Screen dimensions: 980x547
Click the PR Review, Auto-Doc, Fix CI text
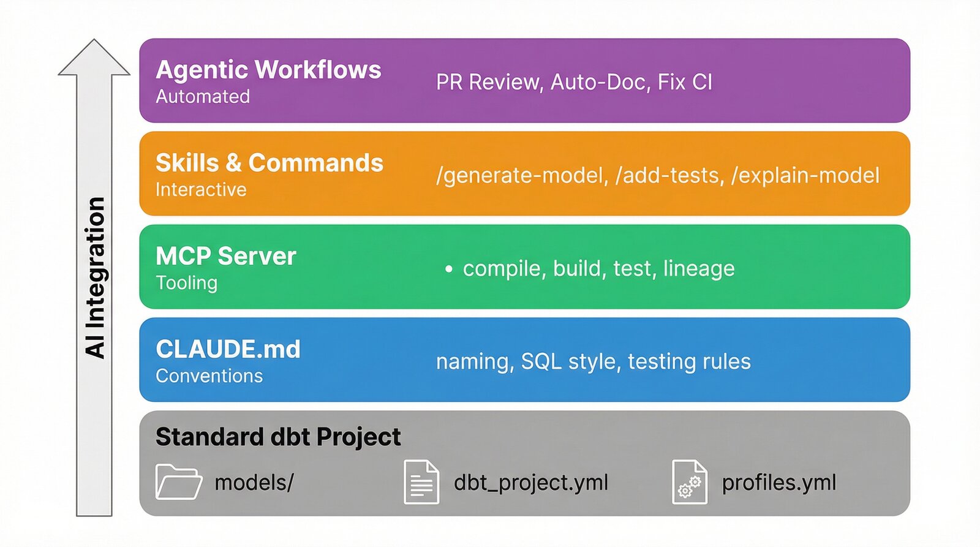tap(574, 82)
